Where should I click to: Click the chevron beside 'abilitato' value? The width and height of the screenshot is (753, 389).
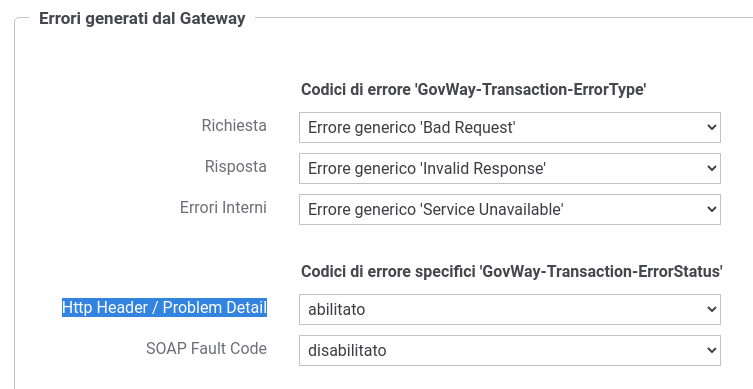coord(712,309)
